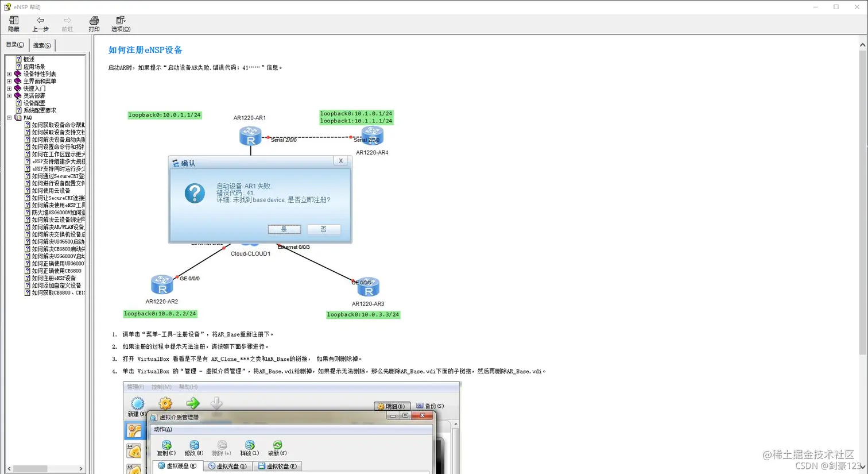Screen dimensions: 868x474
Task: Open the 如何通过SecureCRT登 topic
Action: coord(58,176)
